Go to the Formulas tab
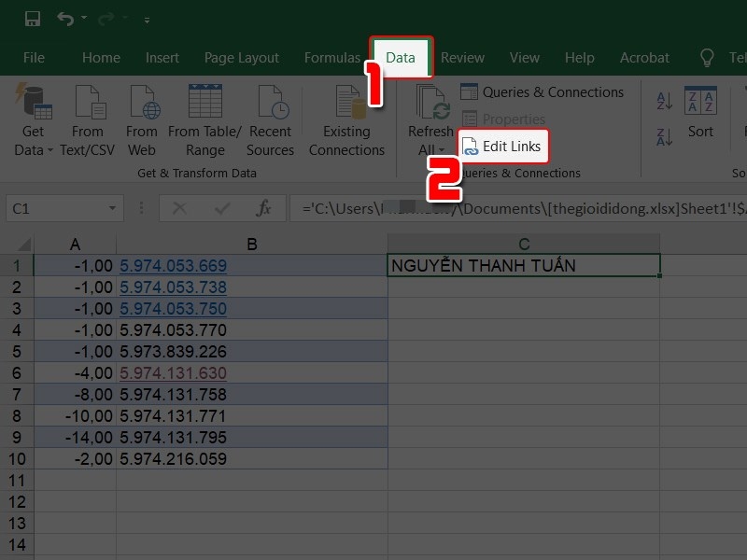This screenshot has width=747, height=560. point(332,58)
